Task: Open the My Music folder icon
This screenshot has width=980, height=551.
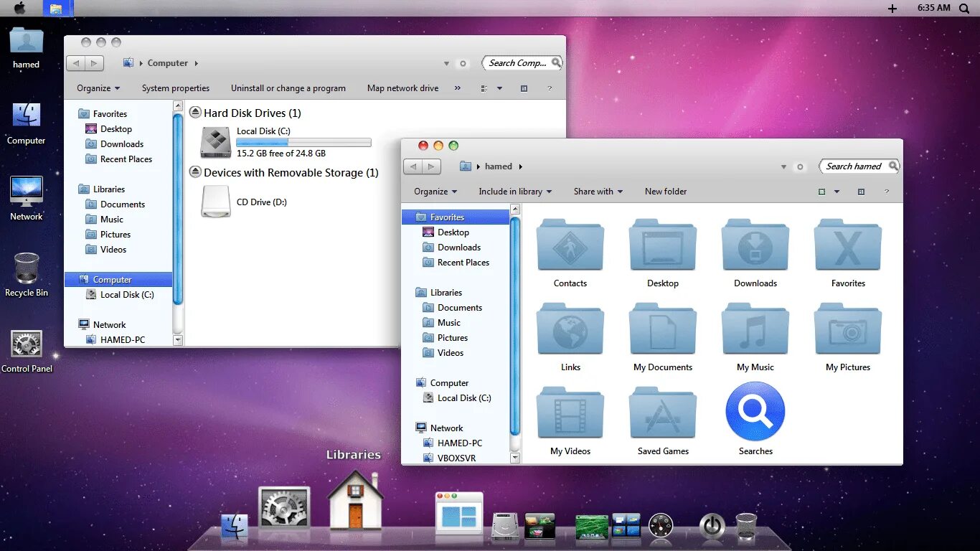Action: 755,329
